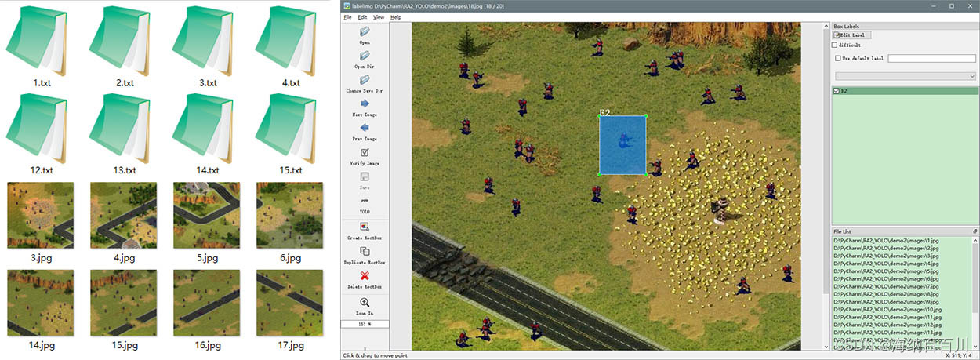Click the Edit Label button

pyautogui.click(x=851, y=35)
